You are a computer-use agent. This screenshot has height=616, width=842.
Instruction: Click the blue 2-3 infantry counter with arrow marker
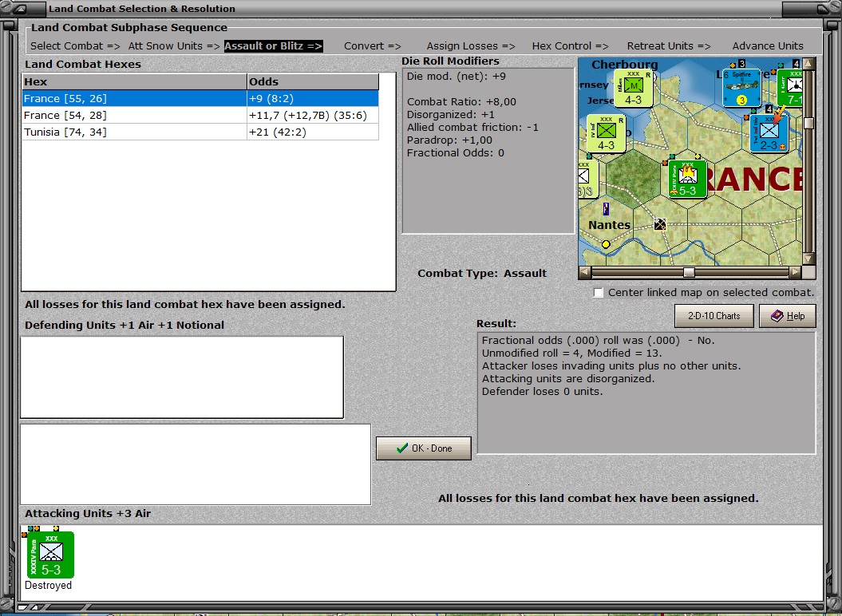[x=769, y=132]
